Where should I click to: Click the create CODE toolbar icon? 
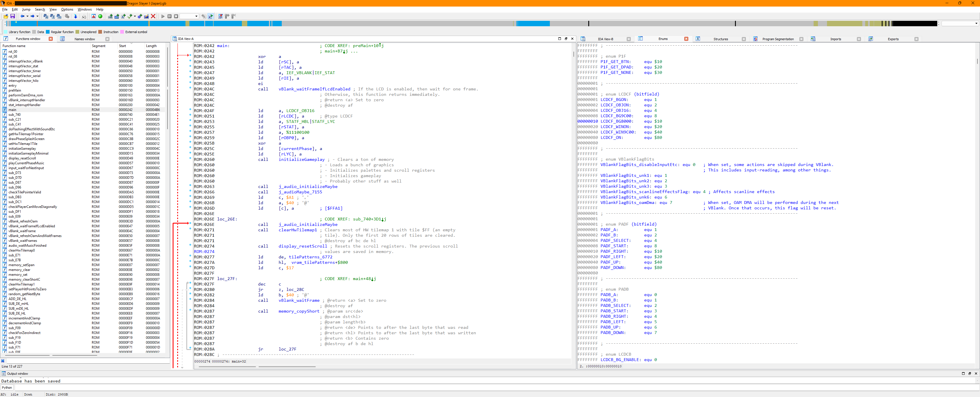click(x=110, y=16)
